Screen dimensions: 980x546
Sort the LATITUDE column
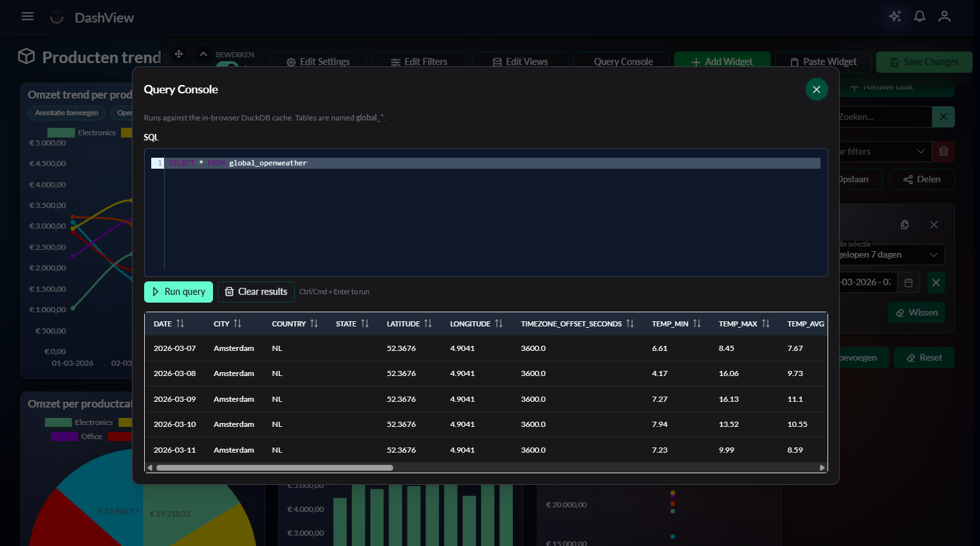[428, 324]
